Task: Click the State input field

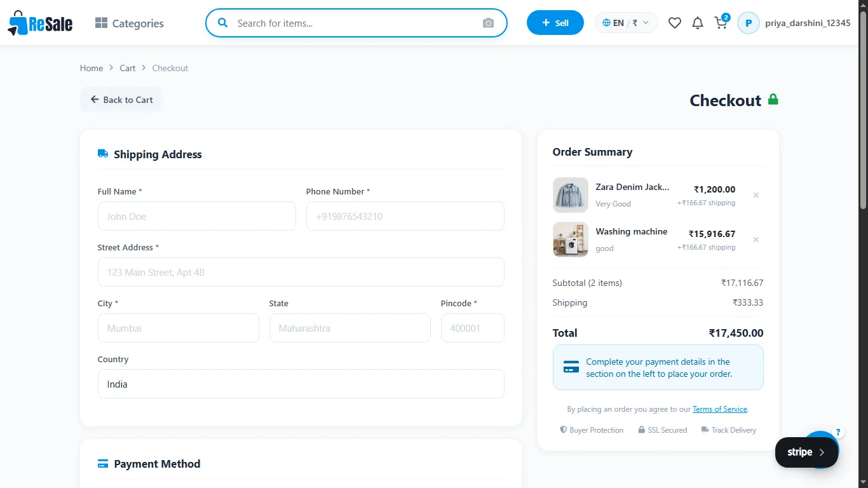Action: [x=350, y=328]
